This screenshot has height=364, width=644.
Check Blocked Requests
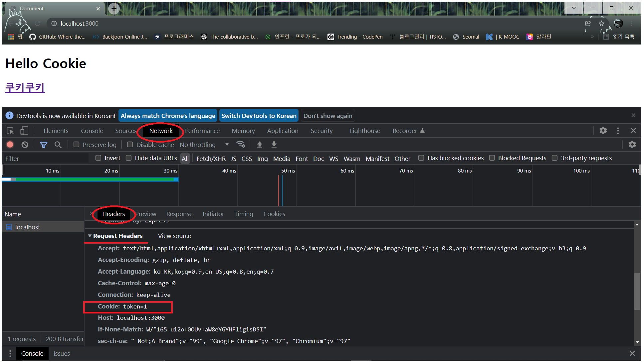point(492,158)
